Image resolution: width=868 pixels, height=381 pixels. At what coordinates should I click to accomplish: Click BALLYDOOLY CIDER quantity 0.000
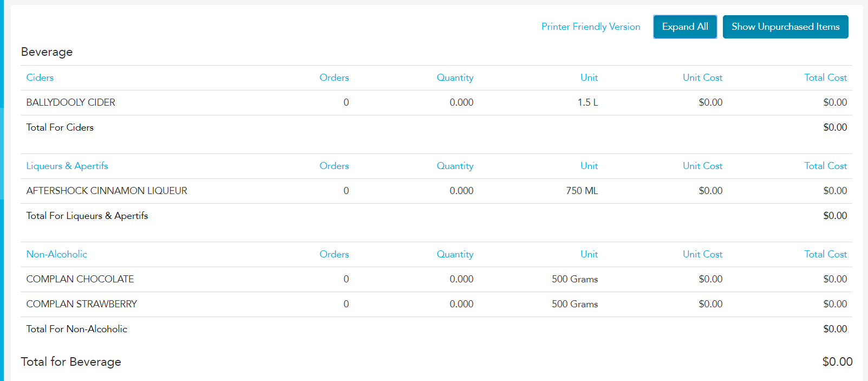point(461,102)
